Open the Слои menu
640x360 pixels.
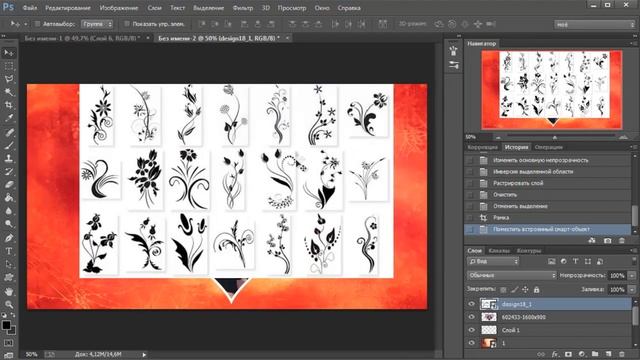(x=154, y=8)
